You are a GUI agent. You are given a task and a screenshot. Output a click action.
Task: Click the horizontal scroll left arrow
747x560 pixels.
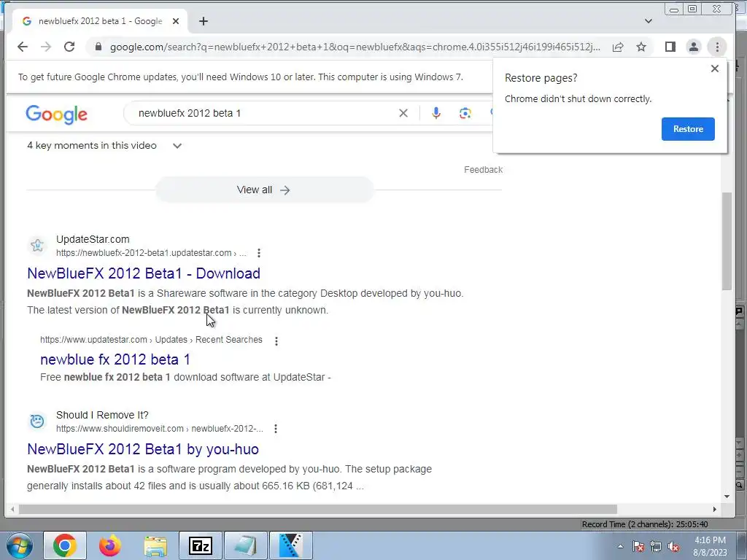(x=12, y=509)
